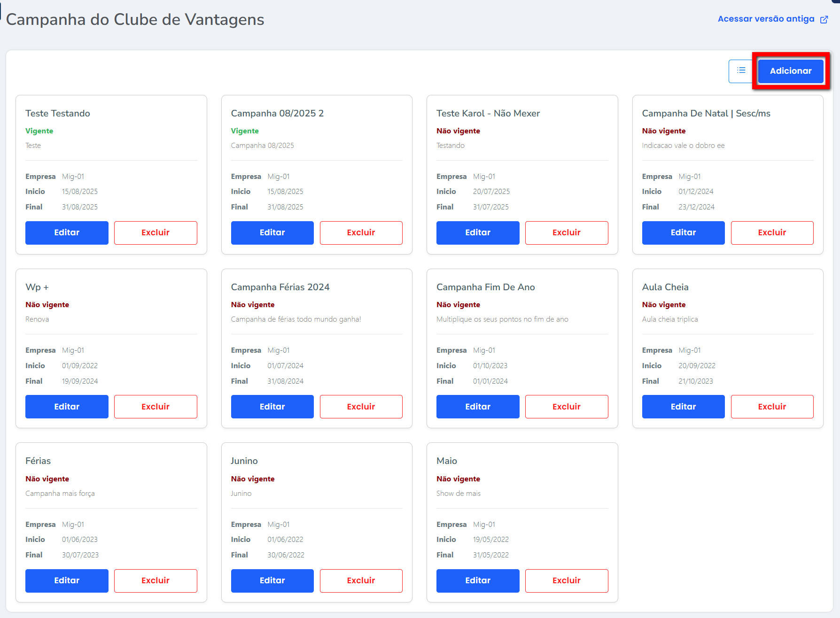Click the external link icon beside Acessar versão antiga
The height and width of the screenshot is (618, 840).
tap(824, 19)
